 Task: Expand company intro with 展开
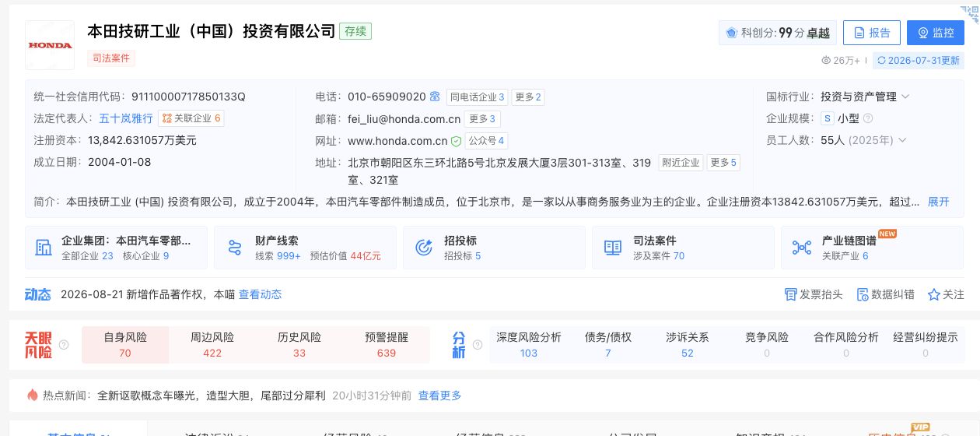tap(939, 202)
